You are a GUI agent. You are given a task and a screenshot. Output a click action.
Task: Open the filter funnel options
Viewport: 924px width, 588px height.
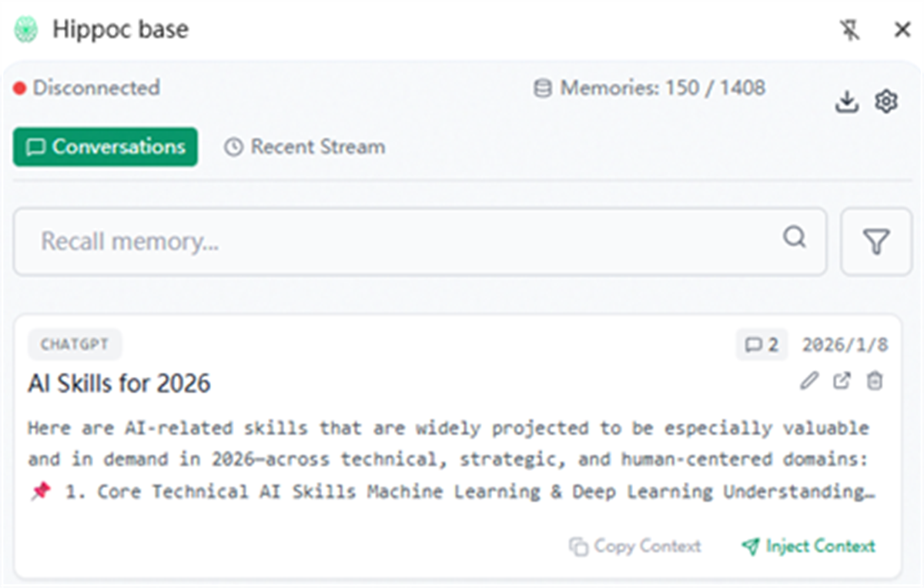pos(876,242)
